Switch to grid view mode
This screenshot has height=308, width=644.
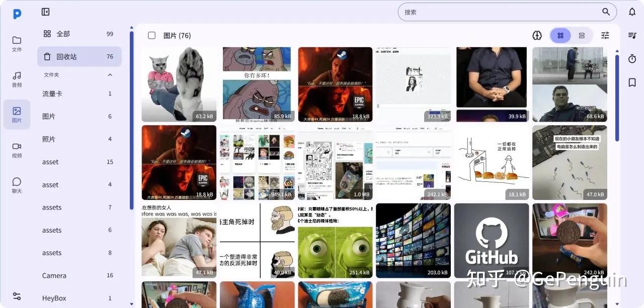560,35
